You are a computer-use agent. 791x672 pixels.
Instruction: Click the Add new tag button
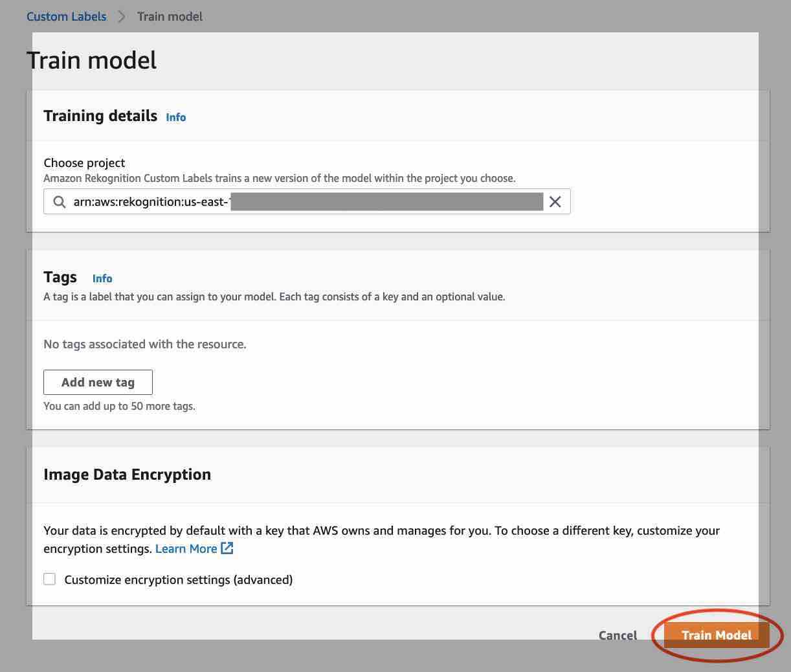pos(98,382)
